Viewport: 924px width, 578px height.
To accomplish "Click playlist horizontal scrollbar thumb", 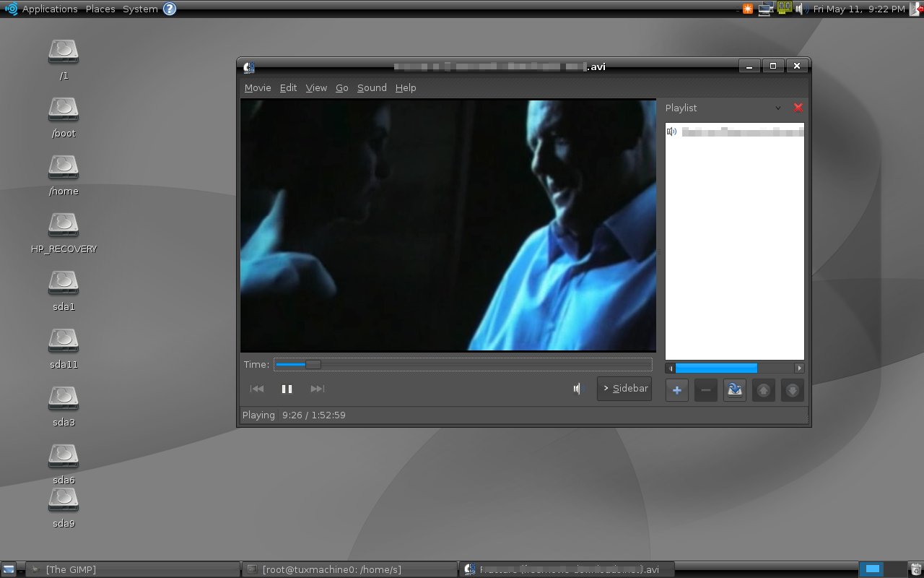I will [716, 368].
